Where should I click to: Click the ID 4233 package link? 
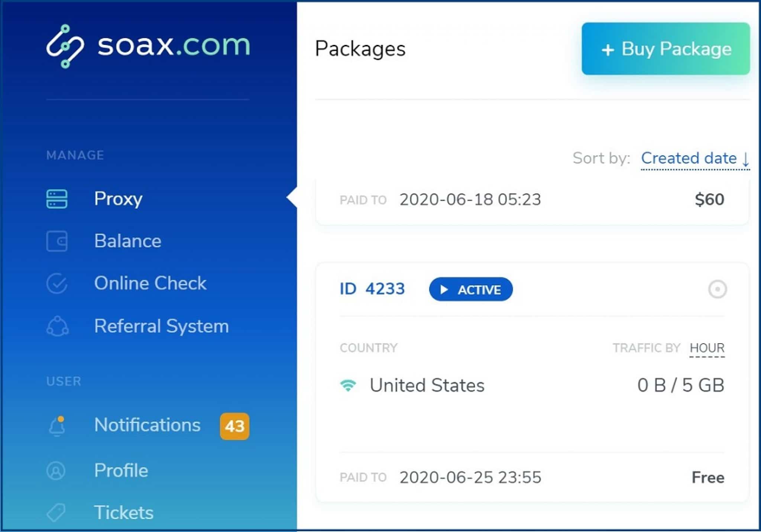pos(372,289)
